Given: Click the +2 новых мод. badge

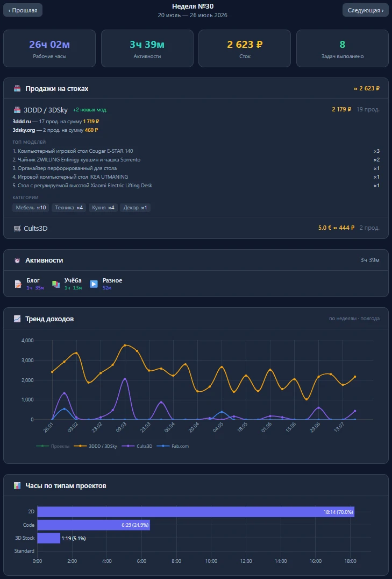Looking at the screenshot, I should click(90, 110).
